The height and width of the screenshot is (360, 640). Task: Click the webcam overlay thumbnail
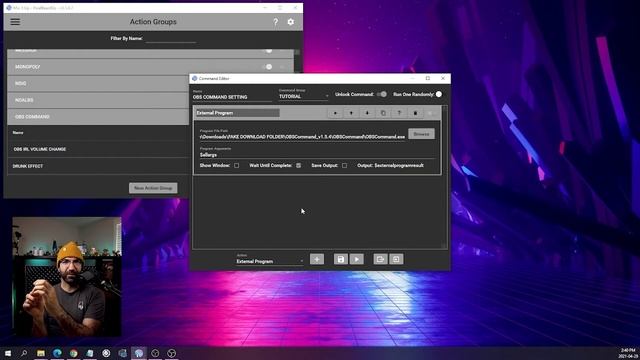click(x=67, y=277)
